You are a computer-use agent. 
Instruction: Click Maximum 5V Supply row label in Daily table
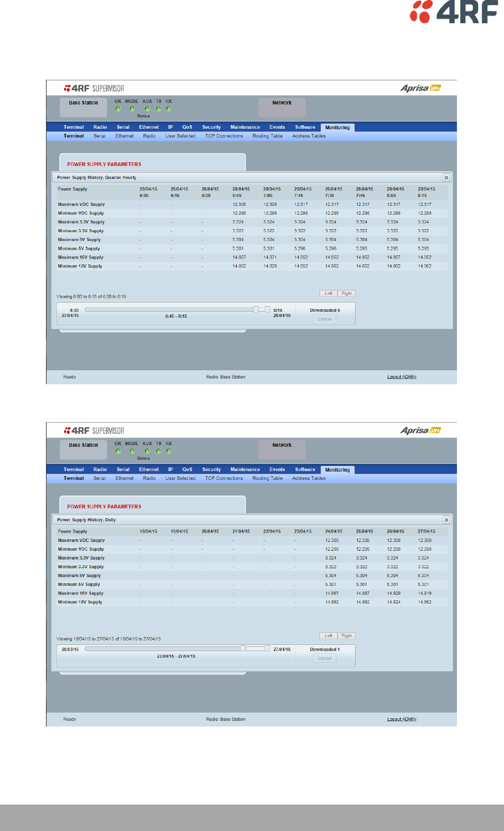pos(79,576)
